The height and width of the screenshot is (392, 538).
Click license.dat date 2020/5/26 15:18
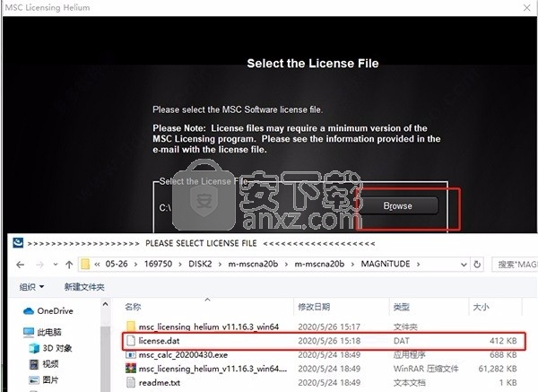coord(329,341)
